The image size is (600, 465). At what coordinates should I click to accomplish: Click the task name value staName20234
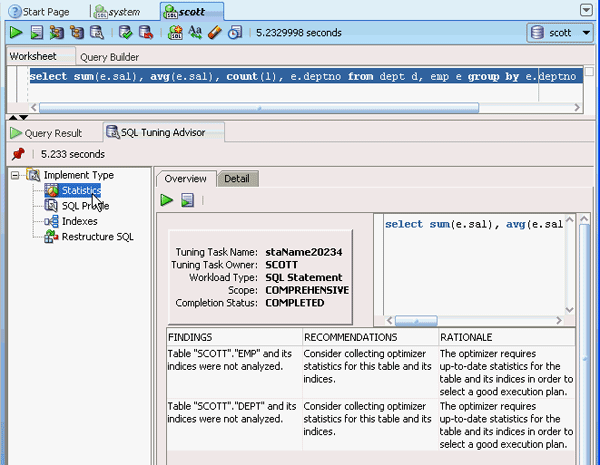coord(304,252)
